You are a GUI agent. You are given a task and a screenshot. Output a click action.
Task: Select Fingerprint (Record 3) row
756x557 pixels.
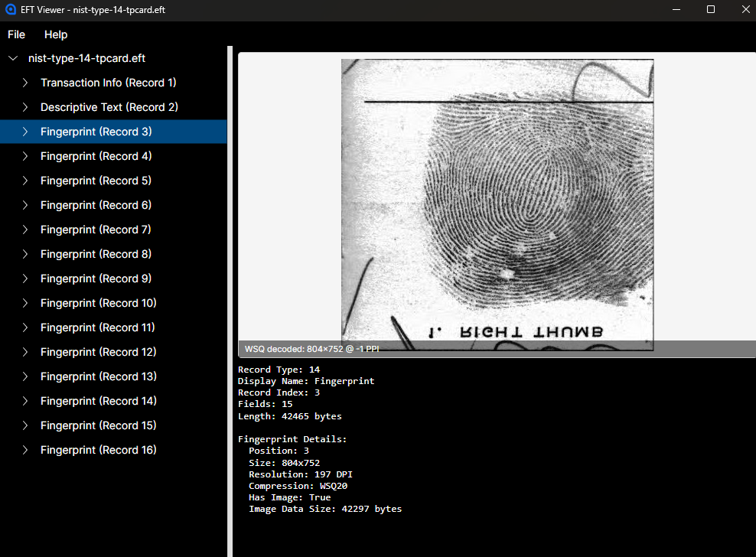click(113, 132)
